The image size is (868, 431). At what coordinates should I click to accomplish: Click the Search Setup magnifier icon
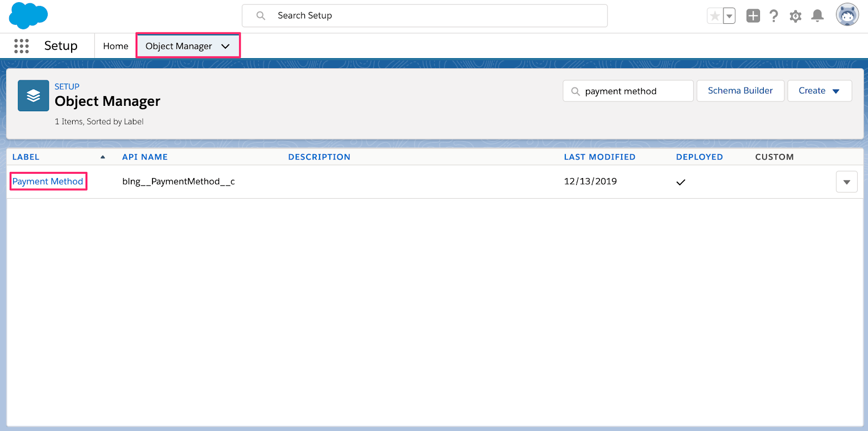[261, 16]
